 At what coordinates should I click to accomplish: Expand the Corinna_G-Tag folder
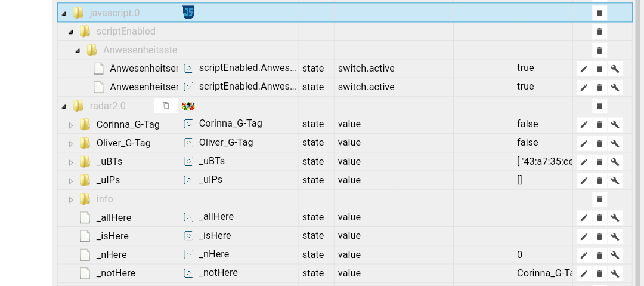(x=71, y=125)
